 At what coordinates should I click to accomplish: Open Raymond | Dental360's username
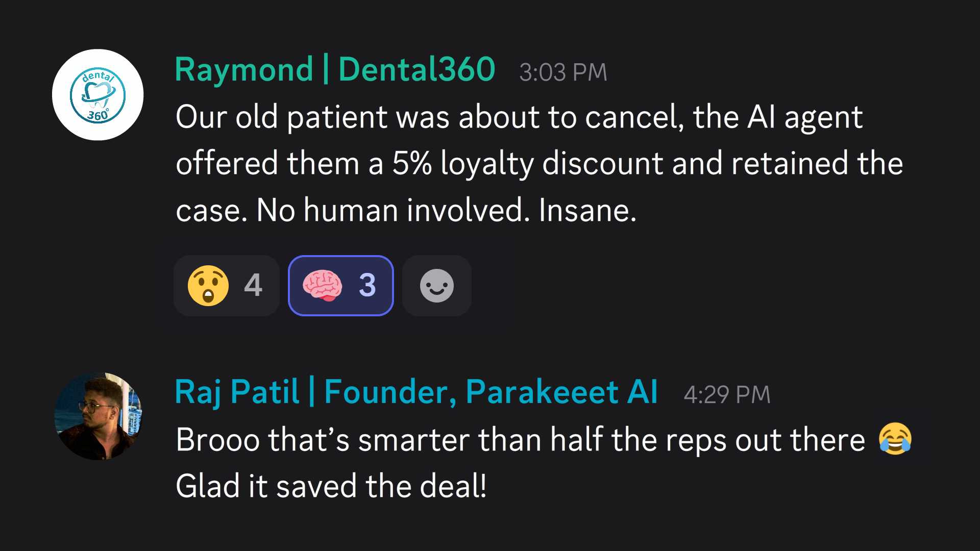334,69
